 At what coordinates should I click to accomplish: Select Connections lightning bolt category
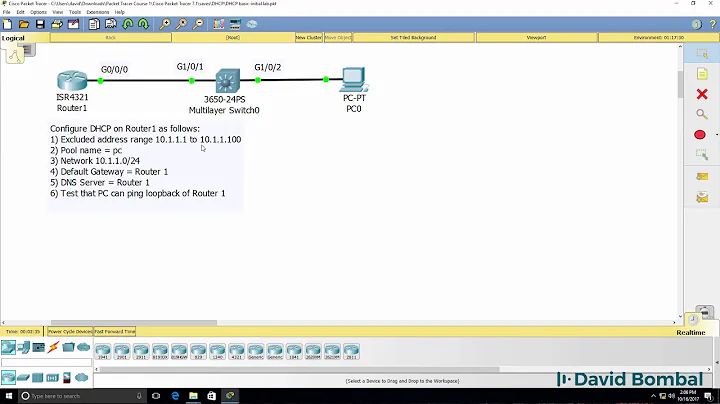tap(53, 347)
